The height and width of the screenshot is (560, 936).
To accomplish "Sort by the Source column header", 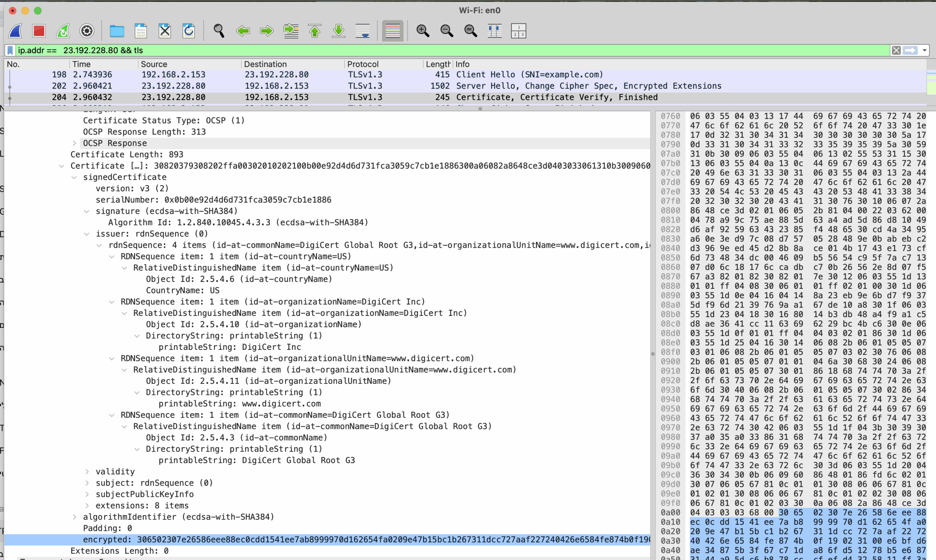I will [190, 64].
